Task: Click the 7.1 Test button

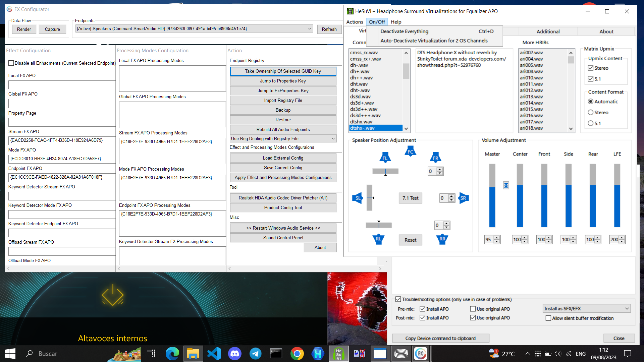Action: point(411,198)
